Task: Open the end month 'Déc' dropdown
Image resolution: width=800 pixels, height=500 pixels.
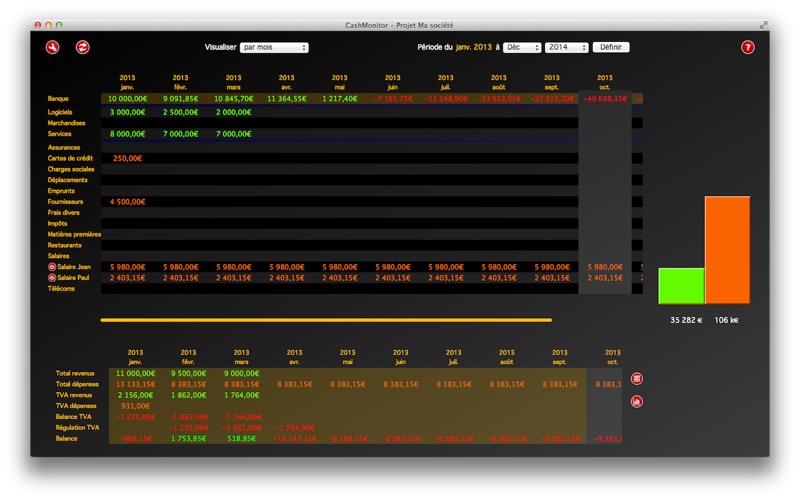Action: [x=522, y=47]
